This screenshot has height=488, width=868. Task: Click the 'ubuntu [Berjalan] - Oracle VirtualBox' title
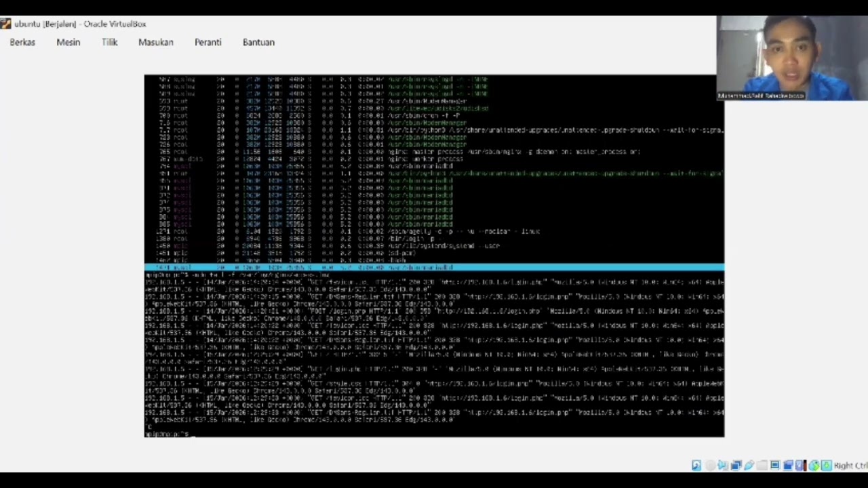tap(80, 24)
